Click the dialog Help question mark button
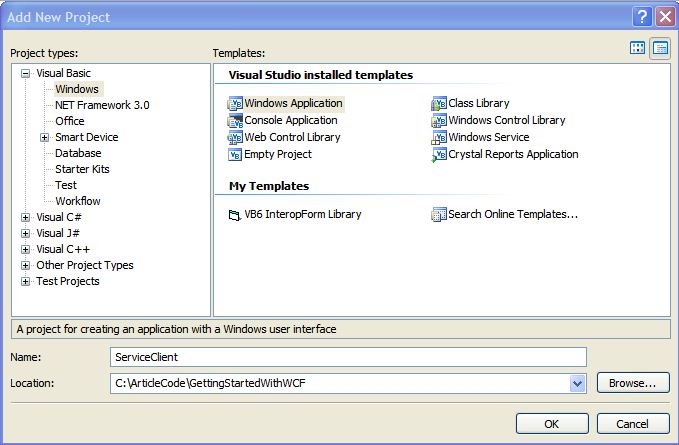Viewport: 679px width, 445px height. pyautogui.click(x=642, y=17)
